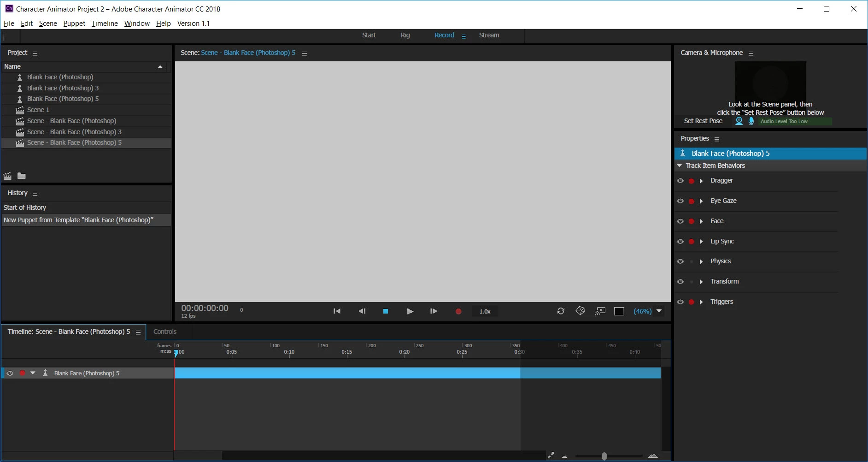Click the new folder icon in Project panel
This screenshot has width=868, height=462.
[22, 176]
